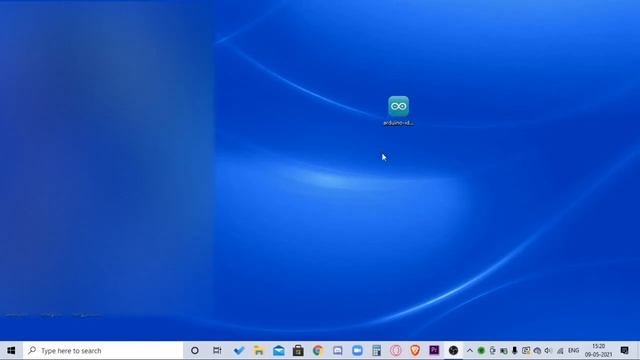Screen dimensions: 640x360
Task: Click the microphone tray icon
Action: (515, 350)
